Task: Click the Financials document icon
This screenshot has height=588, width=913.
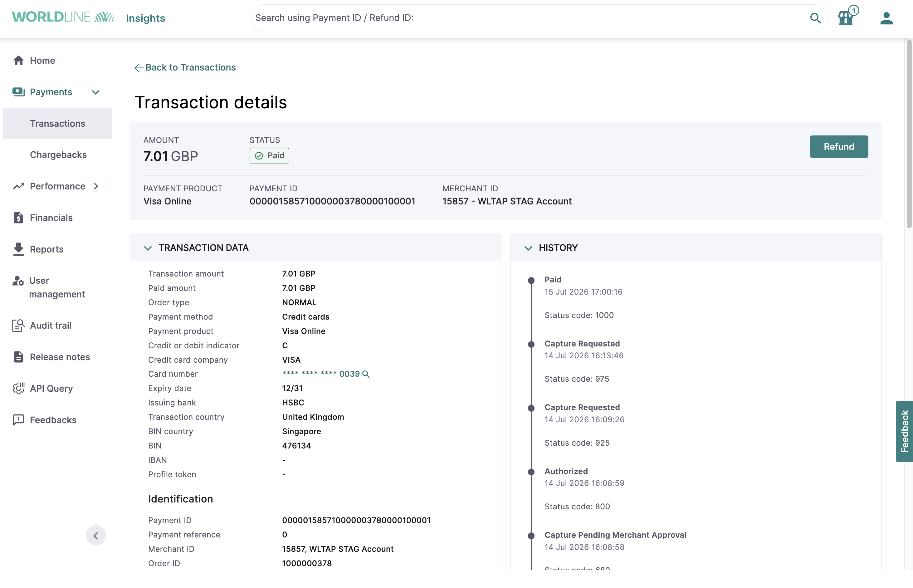Action: (x=18, y=218)
